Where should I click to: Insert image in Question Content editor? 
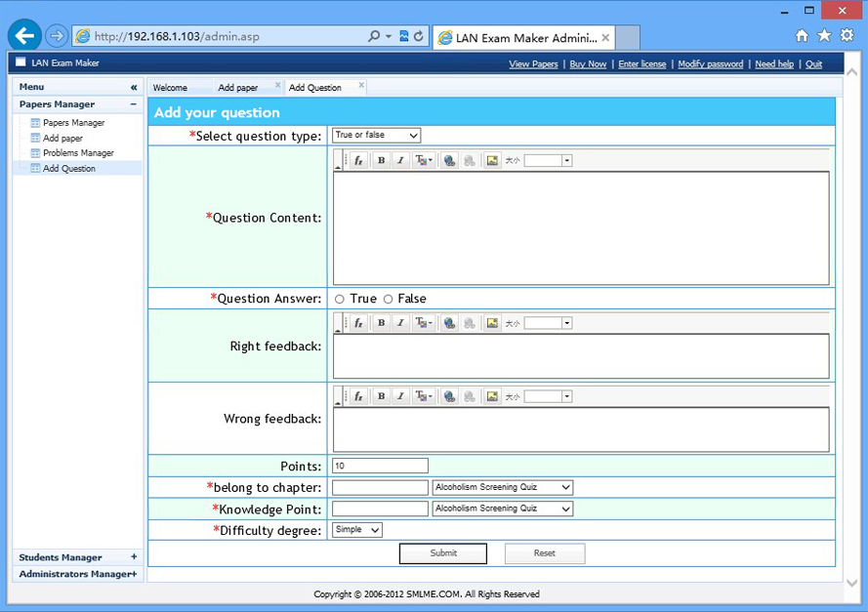(492, 161)
